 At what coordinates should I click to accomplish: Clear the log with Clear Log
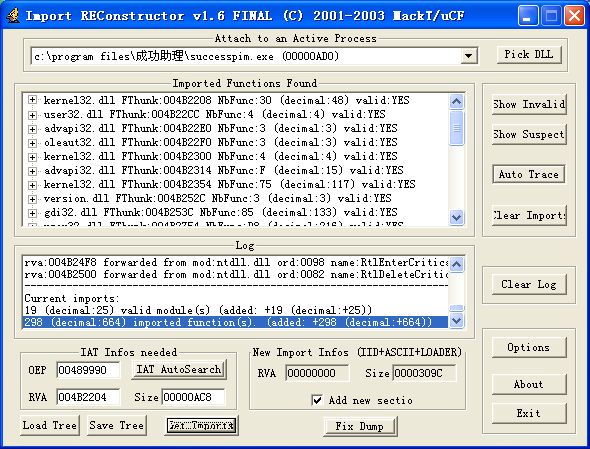[529, 285]
